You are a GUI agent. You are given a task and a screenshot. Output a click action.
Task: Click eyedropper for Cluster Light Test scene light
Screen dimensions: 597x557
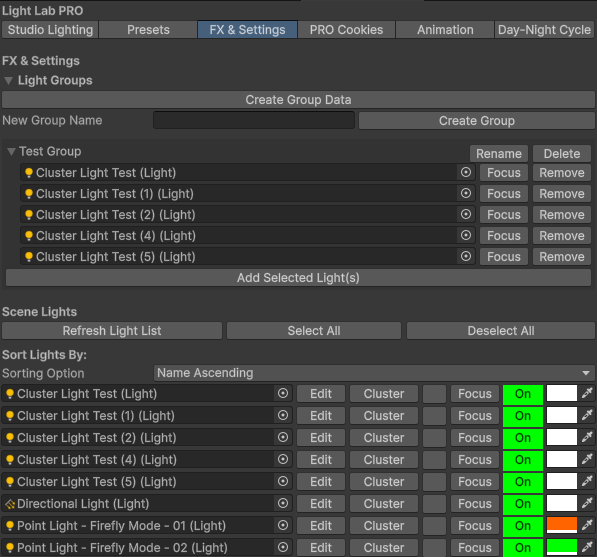587,393
